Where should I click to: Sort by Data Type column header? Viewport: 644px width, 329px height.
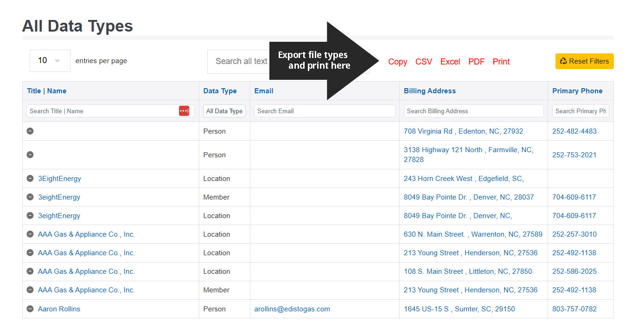[x=220, y=91]
